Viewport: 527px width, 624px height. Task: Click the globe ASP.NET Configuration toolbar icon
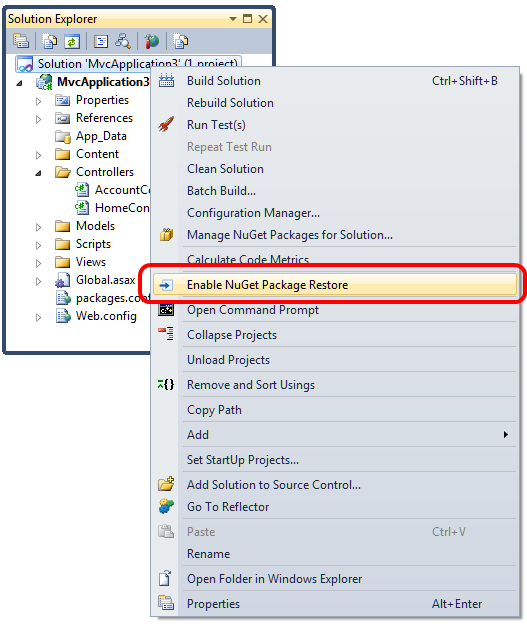tap(152, 41)
